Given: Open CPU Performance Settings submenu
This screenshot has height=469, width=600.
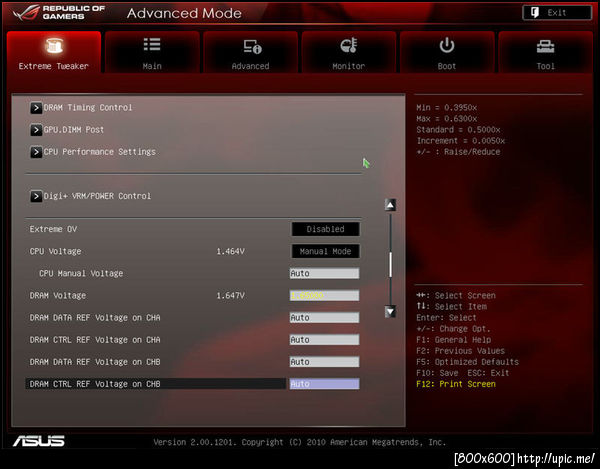Looking at the screenshot, I should click(93, 152).
